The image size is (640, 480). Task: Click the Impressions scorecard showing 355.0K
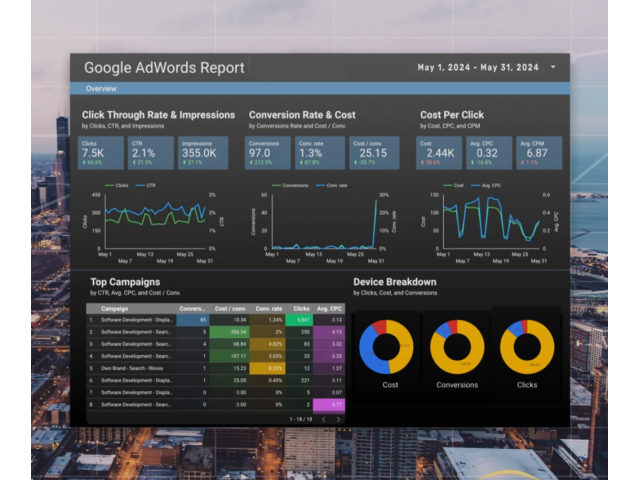point(204,153)
